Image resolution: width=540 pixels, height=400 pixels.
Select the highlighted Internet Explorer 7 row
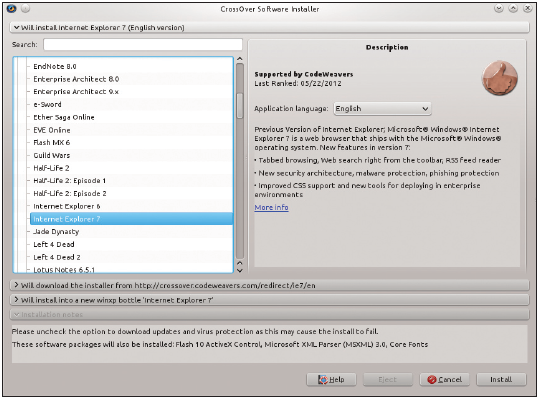132,219
